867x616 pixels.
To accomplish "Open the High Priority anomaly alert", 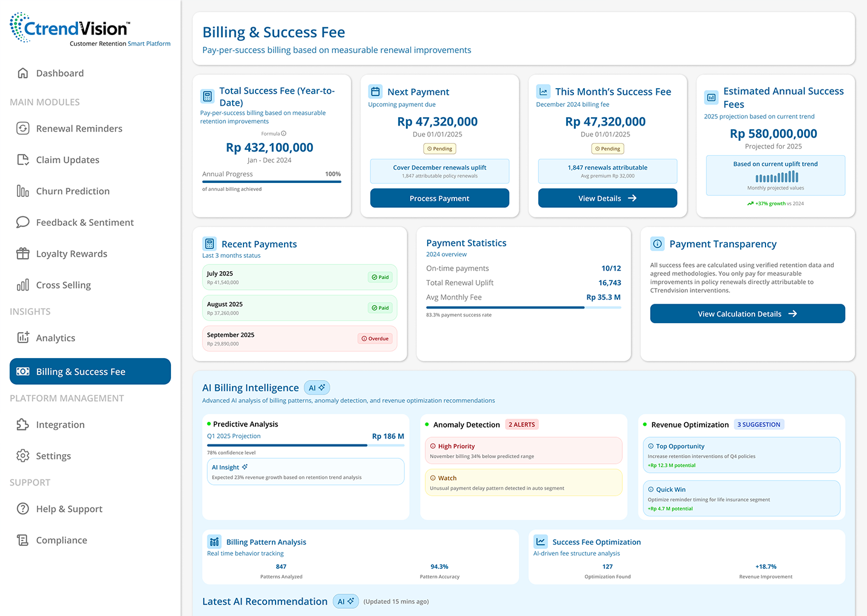I will tap(523, 451).
